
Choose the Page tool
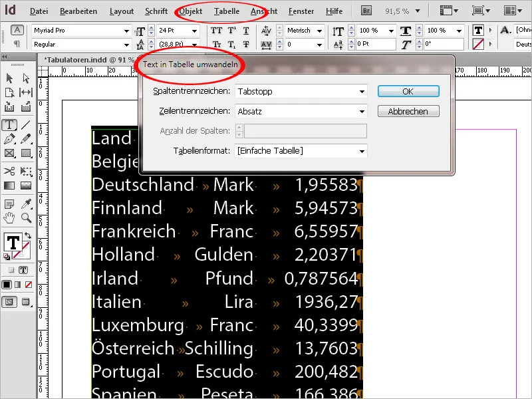(9, 92)
